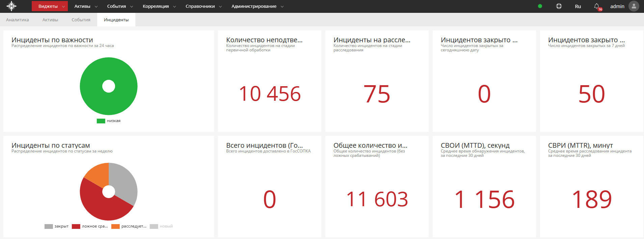Viewport: 644px width, 239px height.
Task: Click green 'низкая' legend color swatch
Action: [101, 121]
